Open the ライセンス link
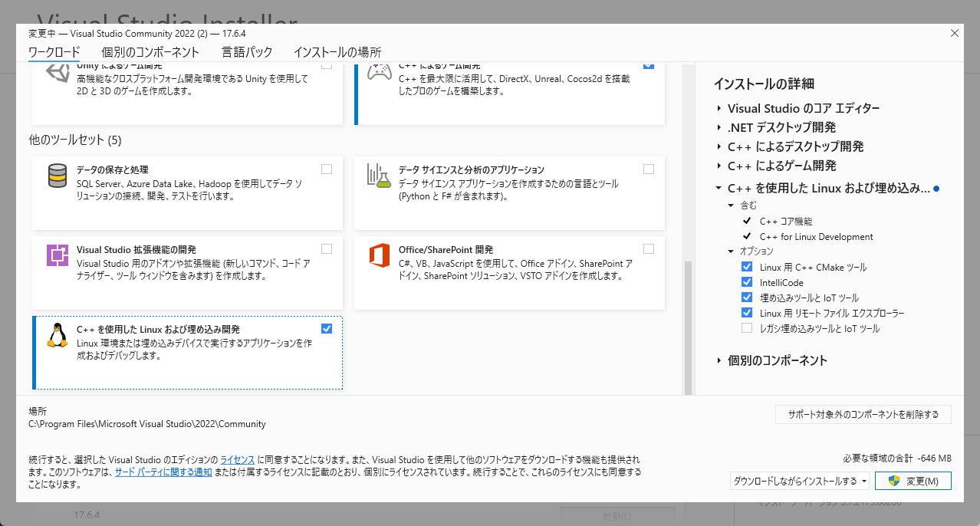Image resolution: width=980 pixels, height=526 pixels. click(238, 459)
